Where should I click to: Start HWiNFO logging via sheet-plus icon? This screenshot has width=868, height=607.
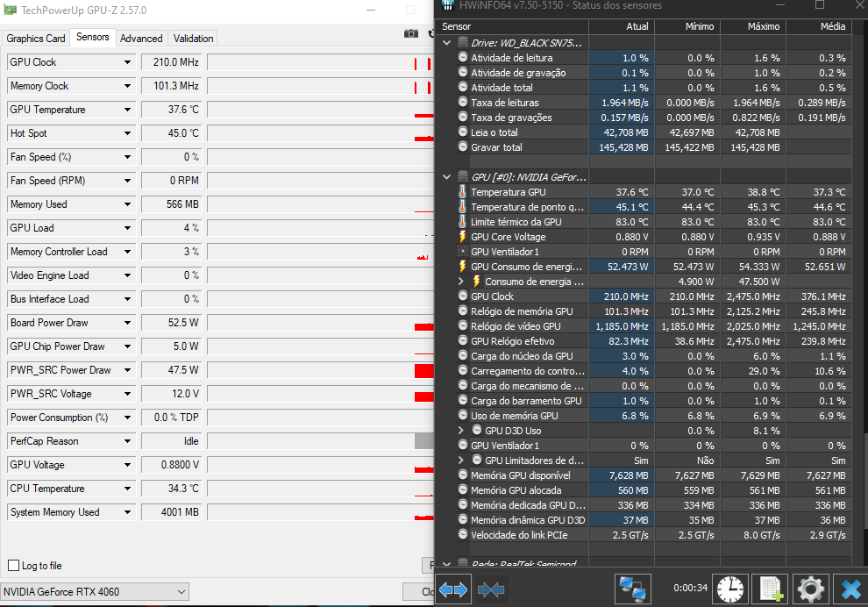(771, 589)
